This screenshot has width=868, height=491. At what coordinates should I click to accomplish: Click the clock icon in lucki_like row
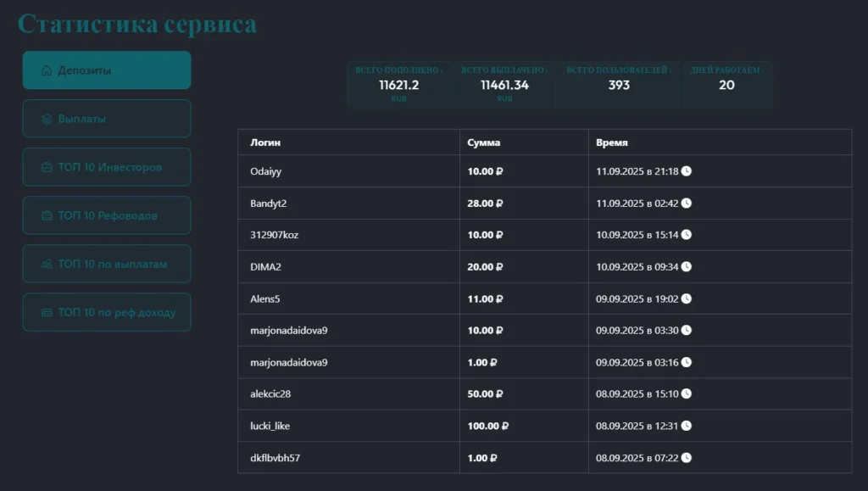pyautogui.click(x=687, y=426)
